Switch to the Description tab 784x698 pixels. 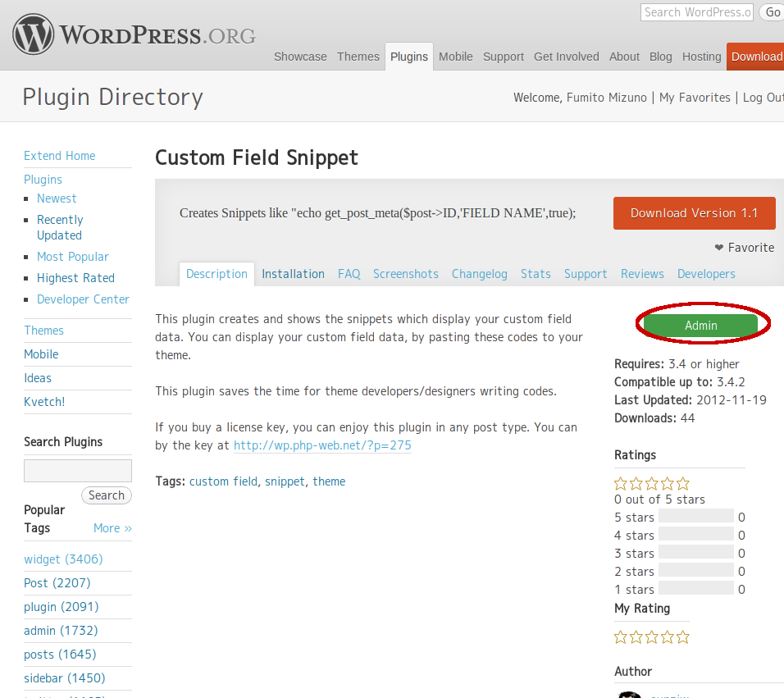pos(217,274)
